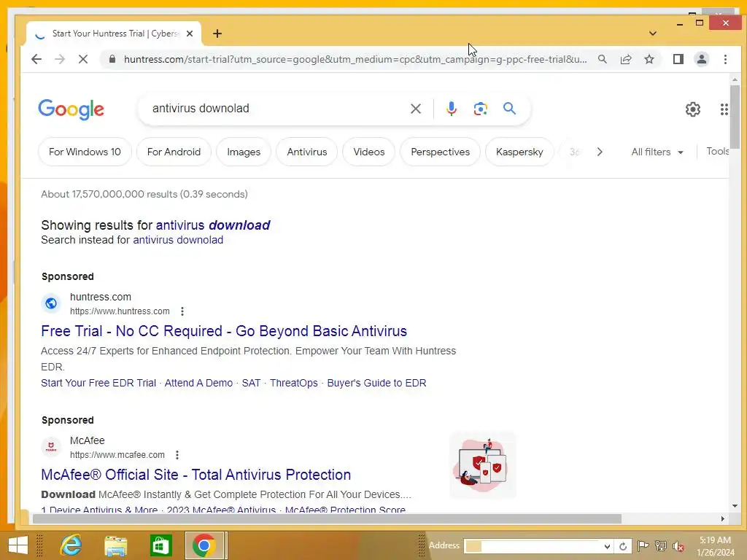Screen dimensions: 747x560
Task: Switch to Videos results
Action: pos(368,152)
